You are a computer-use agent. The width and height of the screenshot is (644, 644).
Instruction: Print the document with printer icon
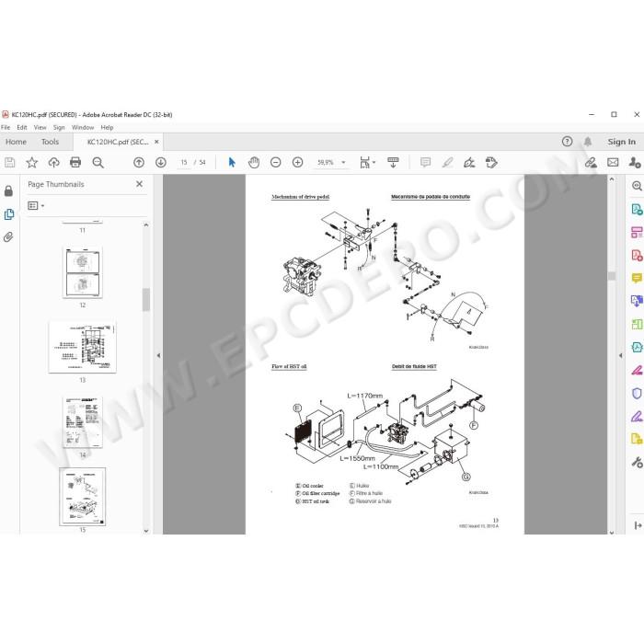(x=75, y=163)
